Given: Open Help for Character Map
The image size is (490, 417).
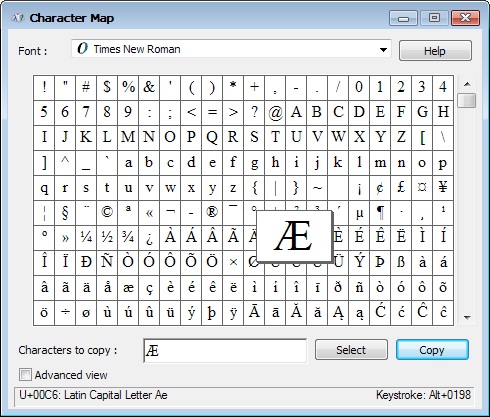Looking at the screenshot, I should (435, 51).
